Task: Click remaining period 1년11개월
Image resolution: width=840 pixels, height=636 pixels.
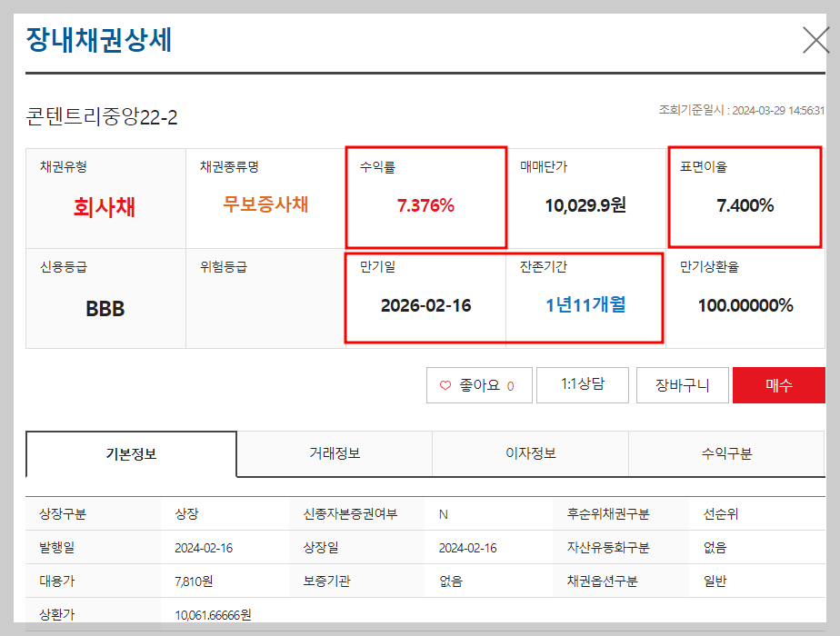Action: tap(585, 305)
